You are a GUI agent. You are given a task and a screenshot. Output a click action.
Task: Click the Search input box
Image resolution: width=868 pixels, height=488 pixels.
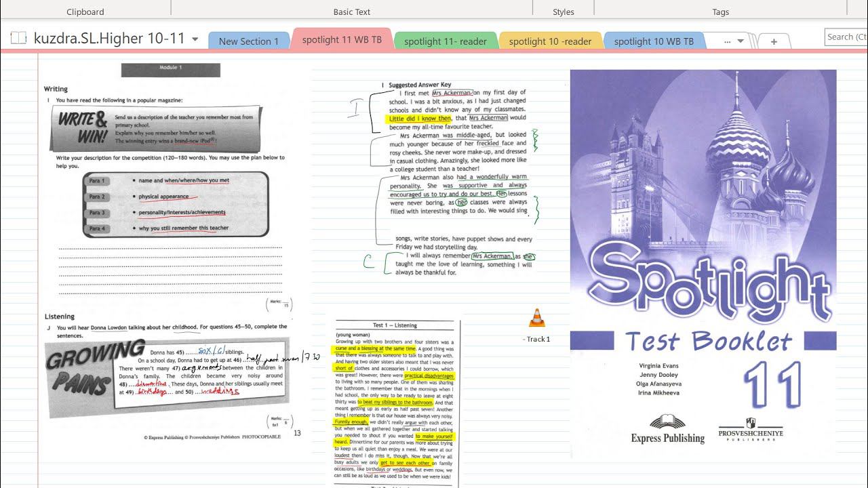click(846, 37)
